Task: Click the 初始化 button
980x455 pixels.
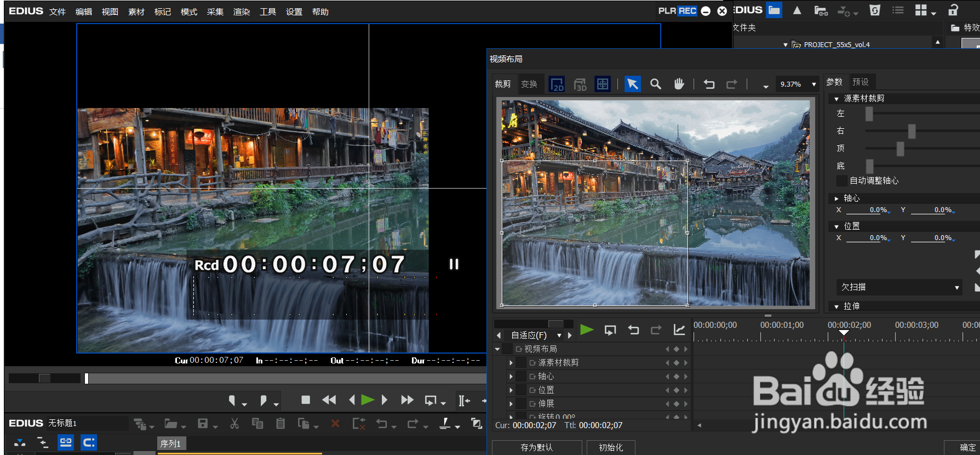Action: pos(611,447)
